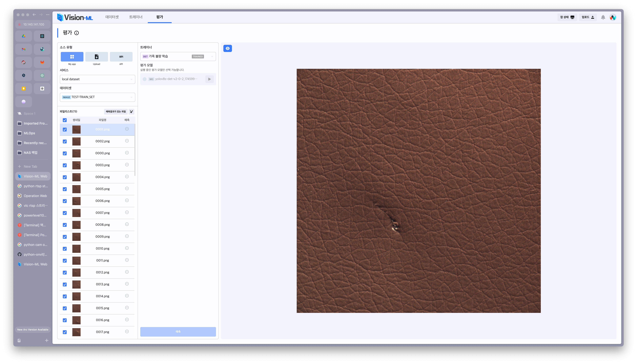Screen dimensions: 637x364
Task: Open the TEST-TRAIN_SET dataset dropdown
Action: [x=98, y=97]
